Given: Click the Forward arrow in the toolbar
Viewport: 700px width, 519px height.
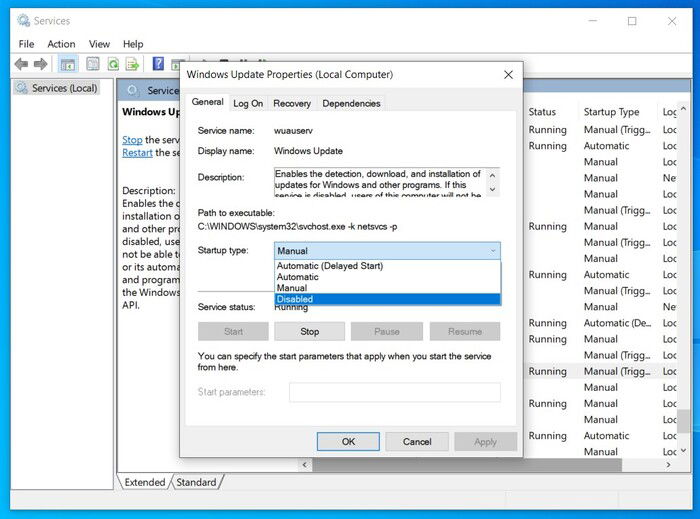Looking at the screenshot, I should pyautogui.click(x=41, y=64).
